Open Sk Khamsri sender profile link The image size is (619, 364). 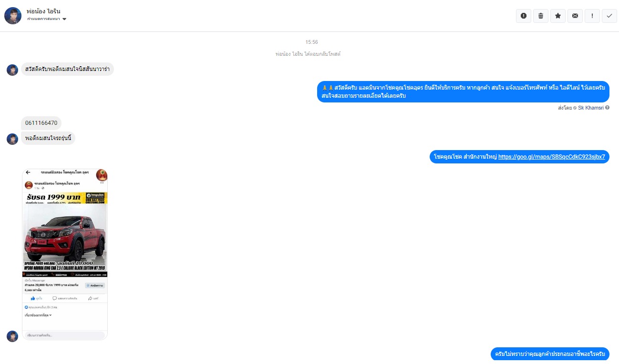click(x=591, y=108)
